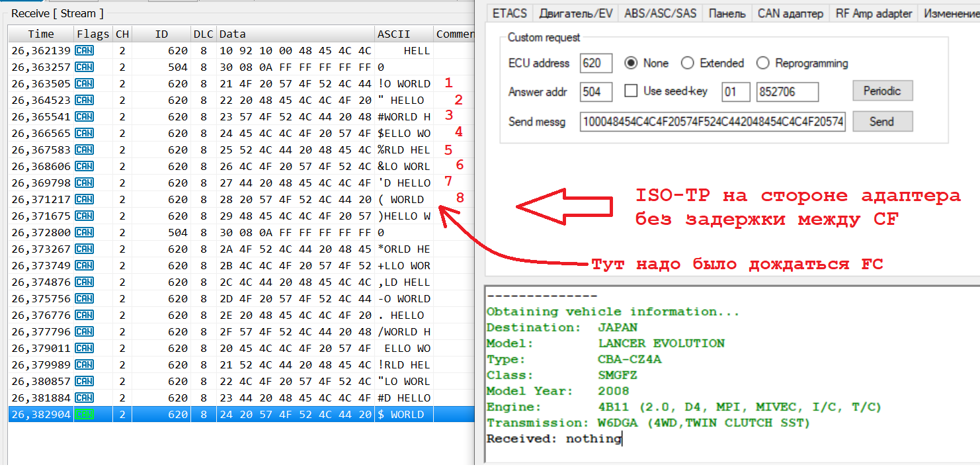Viewport: 980px width, 467px height.
Task: Click the CAN flag icon in row 26,368606
Action: (x=85, y=166)
